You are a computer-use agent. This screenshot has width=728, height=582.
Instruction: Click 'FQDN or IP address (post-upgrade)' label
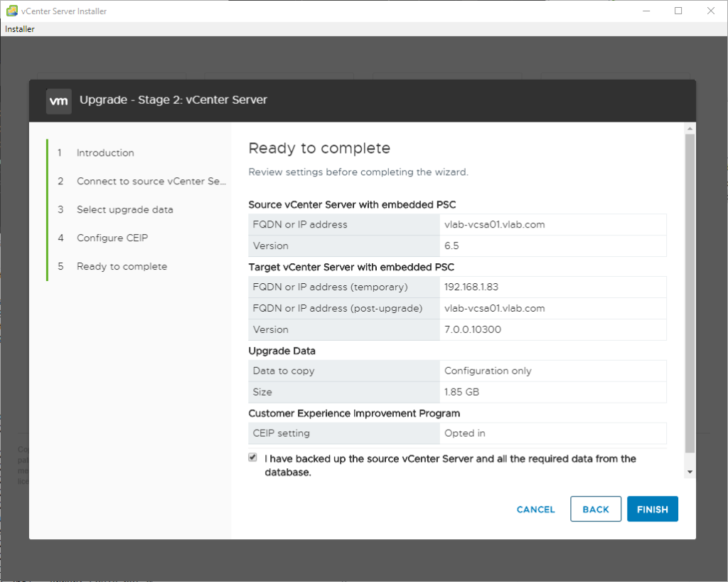[x=338, y=308]
